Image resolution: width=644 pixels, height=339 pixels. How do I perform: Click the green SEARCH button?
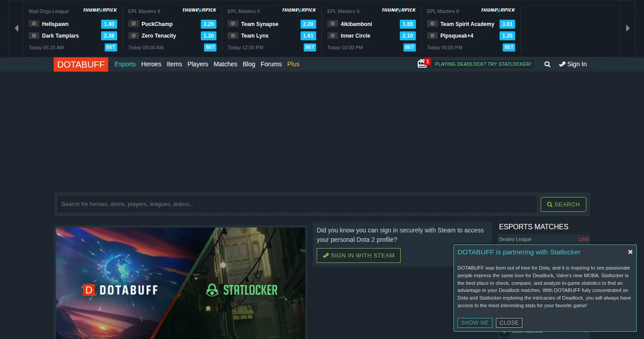tap(563, 204)
